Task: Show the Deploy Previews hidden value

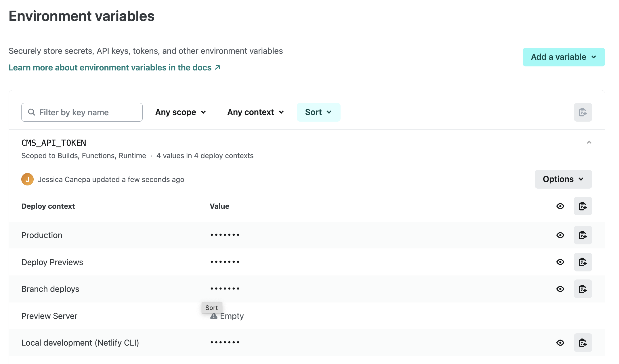Action: (x=560, y=262)
